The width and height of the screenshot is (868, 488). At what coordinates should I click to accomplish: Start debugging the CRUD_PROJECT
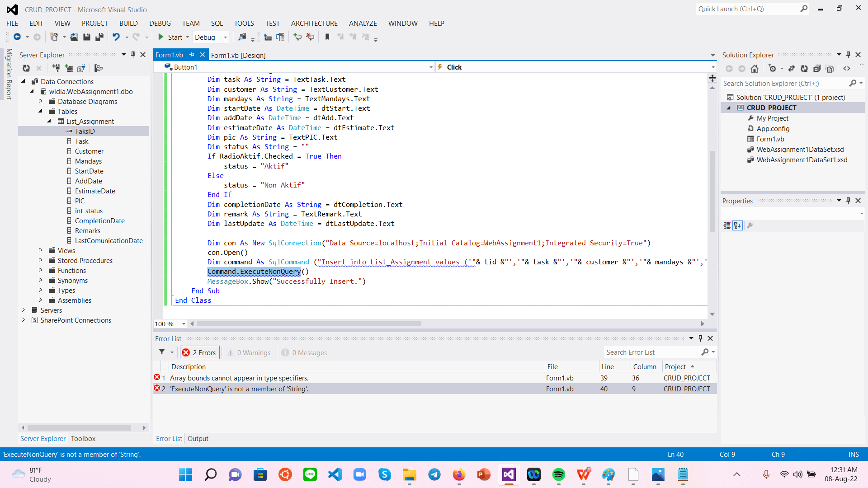click(173, 37)
